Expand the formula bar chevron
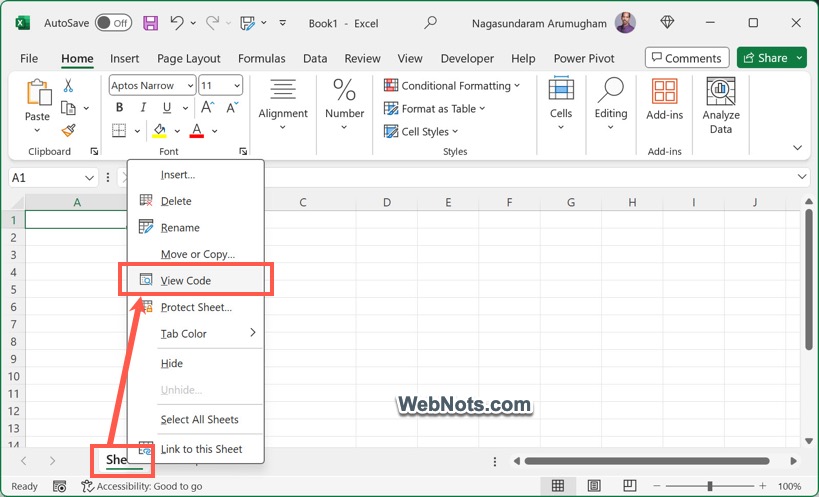This screenshot has width=819, height=497. pos(802,177)
